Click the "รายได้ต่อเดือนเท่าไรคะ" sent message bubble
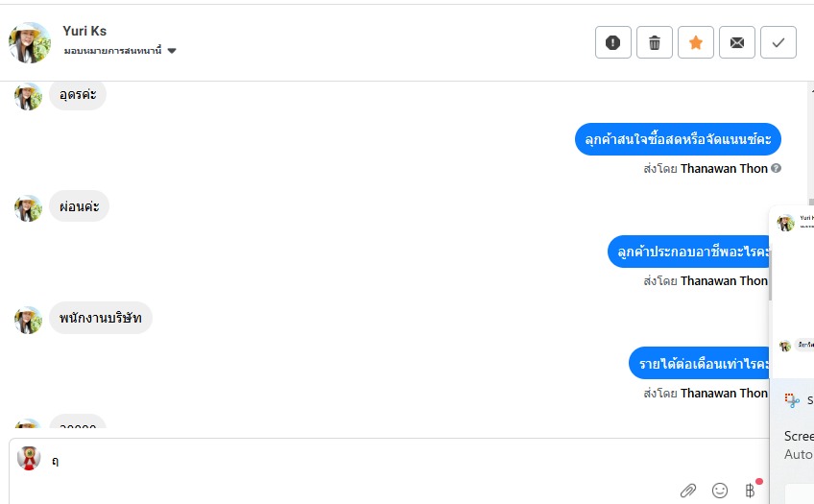 click(700, 364)
